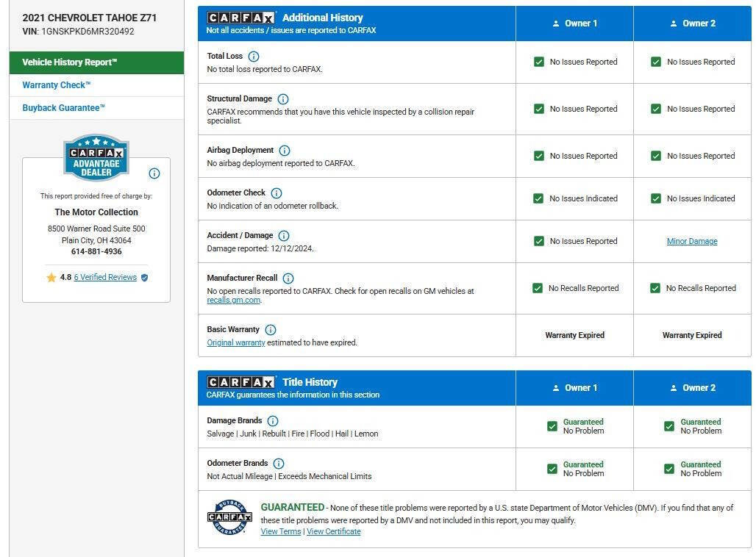Viewport: 756px width, 557px height.
Task: Click the Owner 1 Total Loss checkmark
Action: click(x=539, y=62)
